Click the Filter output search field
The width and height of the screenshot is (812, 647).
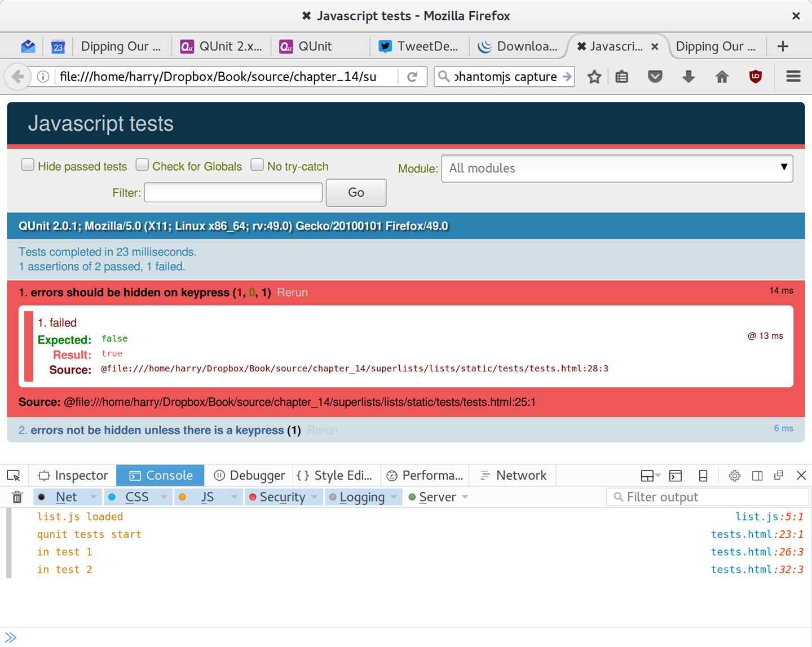pos(708,497)
